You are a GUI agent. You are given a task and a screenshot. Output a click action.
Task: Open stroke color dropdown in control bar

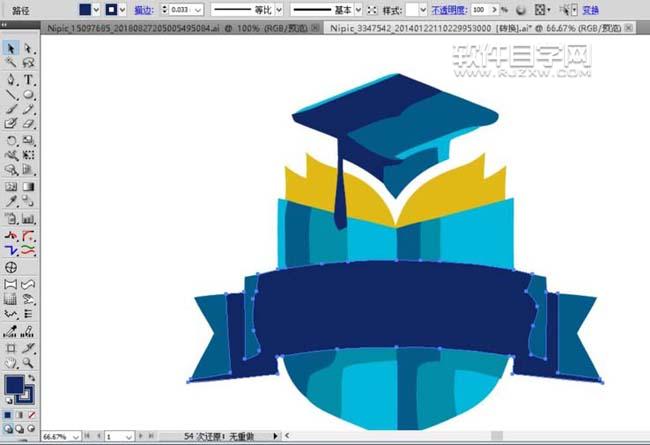(122, 10)
